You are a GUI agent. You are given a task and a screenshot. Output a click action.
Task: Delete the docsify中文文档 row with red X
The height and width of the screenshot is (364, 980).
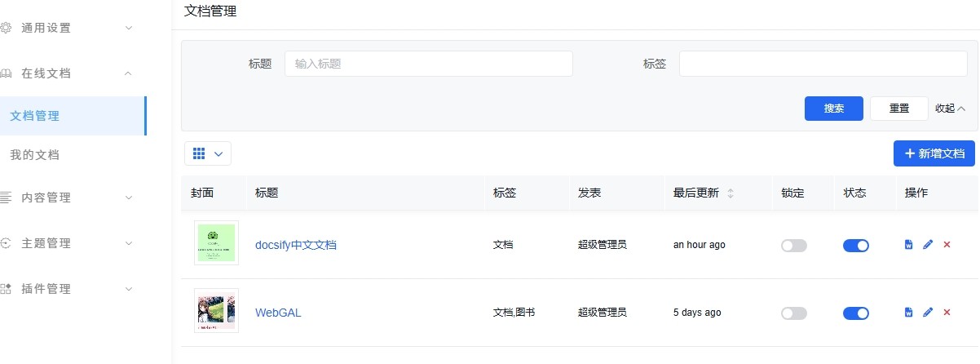pos(947,245)
